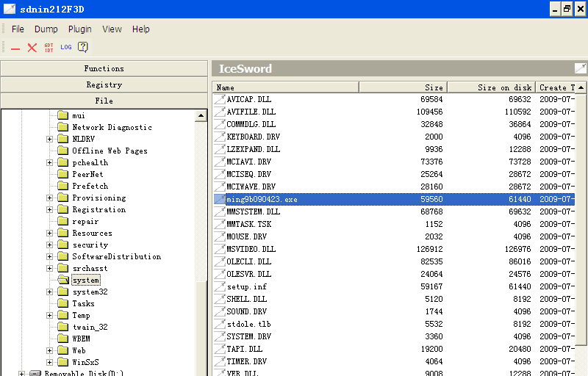
Task: Expand the SoftwareDistribution folder node
Action: pyautogui.click(x=50, y=257)
